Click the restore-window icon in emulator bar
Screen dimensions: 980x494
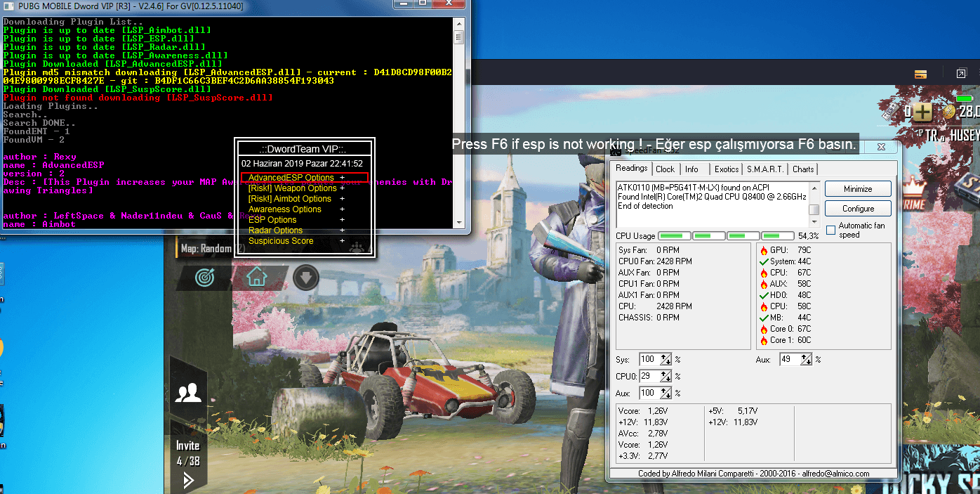click(x=961, y=74)
